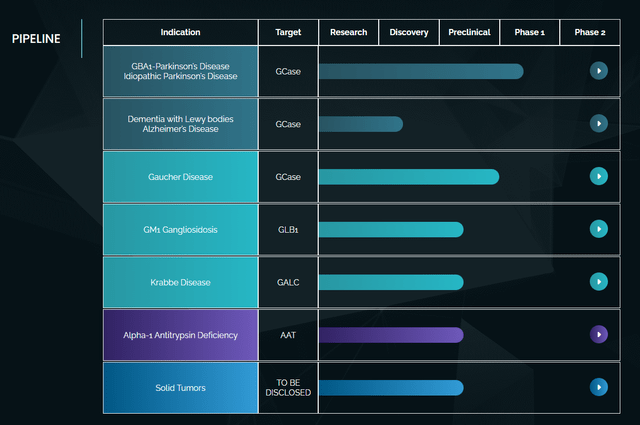
Task: Click the GALC target cell
Action: coord(288,282)
